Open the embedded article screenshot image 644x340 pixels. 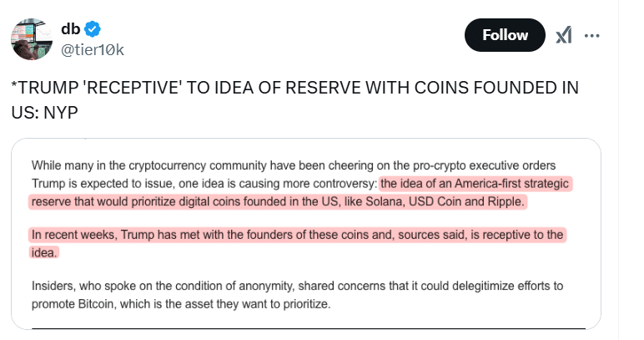[306, 234]
